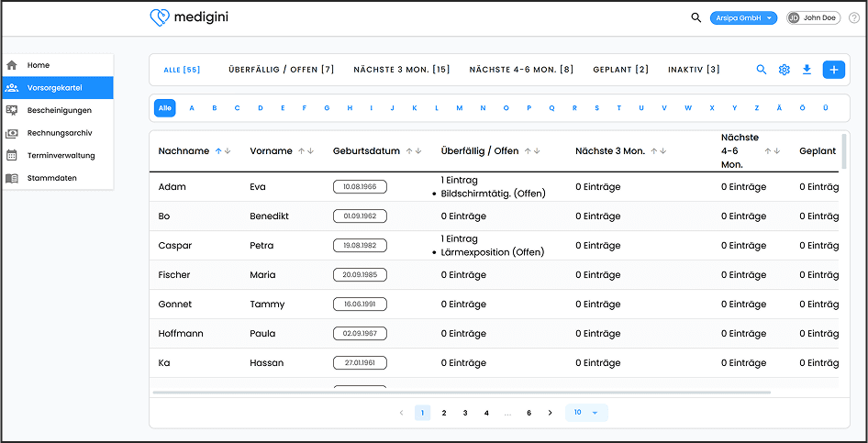Select the Inaktiv tab

pyautogui.click(x=694, y=70)
